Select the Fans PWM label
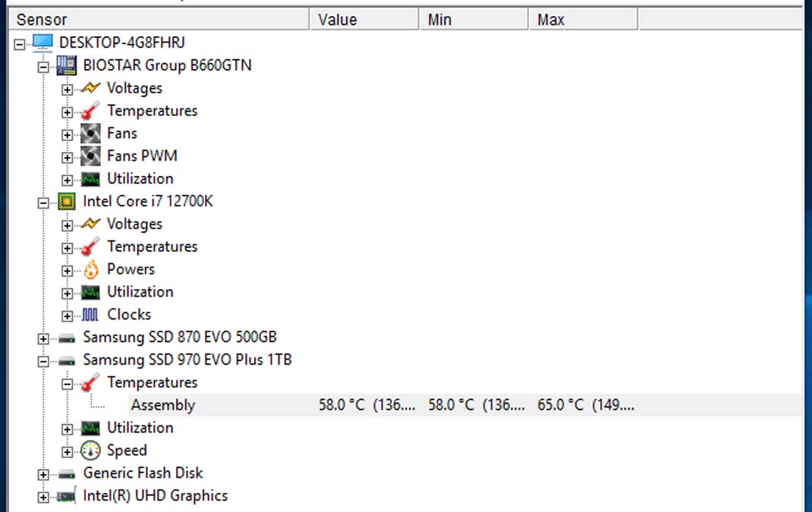 (x=142, y=155)
